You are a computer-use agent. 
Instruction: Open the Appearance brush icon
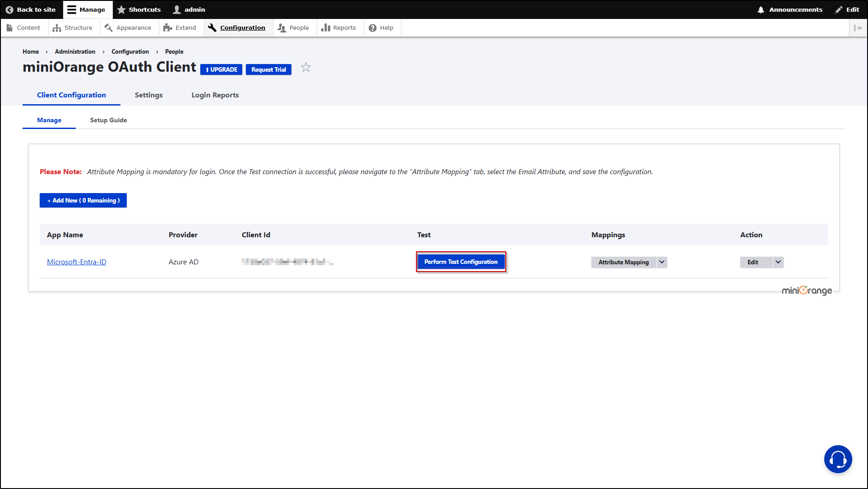click(x=108, y=28)
